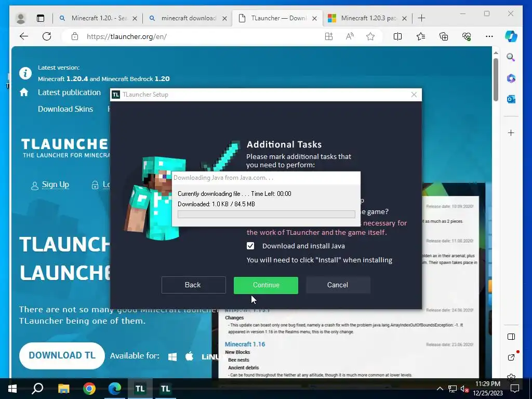The image size is (532, 399).
Task: Click the DOWNLOAD TL button
Action: pos(62,355)
